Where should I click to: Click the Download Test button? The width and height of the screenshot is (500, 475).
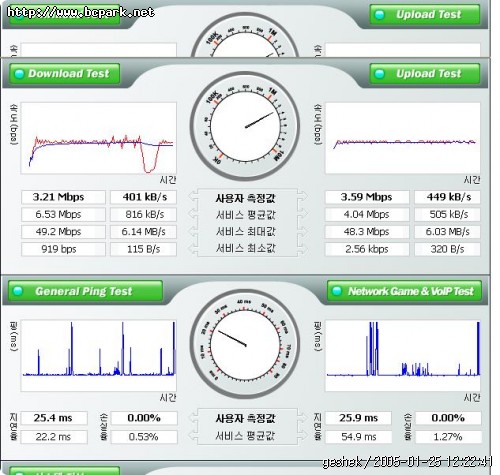(64, 74)
